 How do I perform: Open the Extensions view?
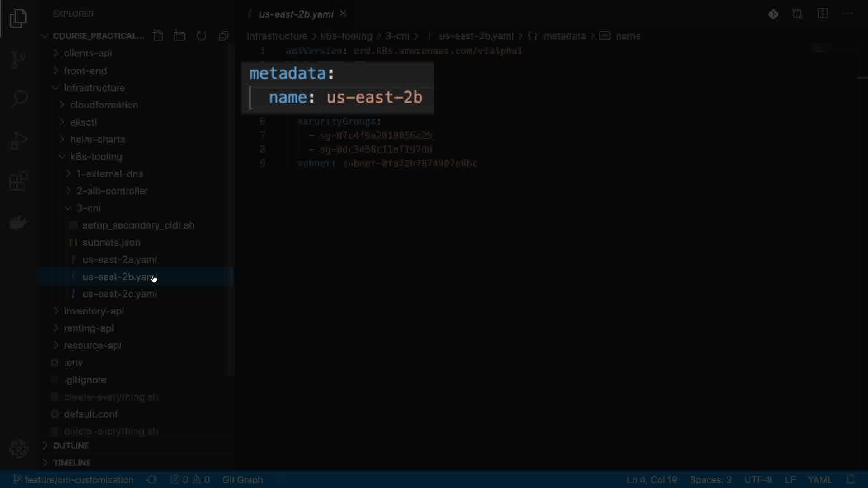click(x=18, y=181)
